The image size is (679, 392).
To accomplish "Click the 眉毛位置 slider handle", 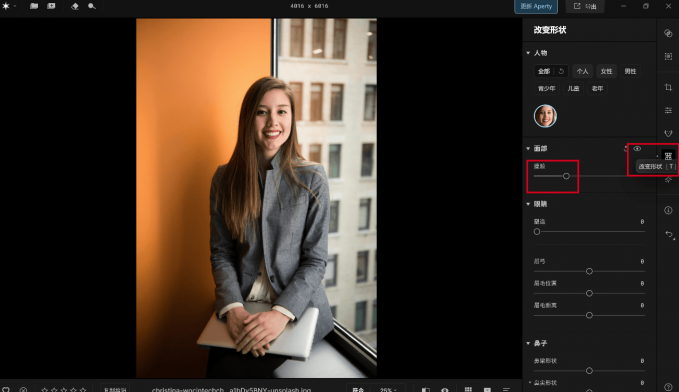I will point(589,293).
